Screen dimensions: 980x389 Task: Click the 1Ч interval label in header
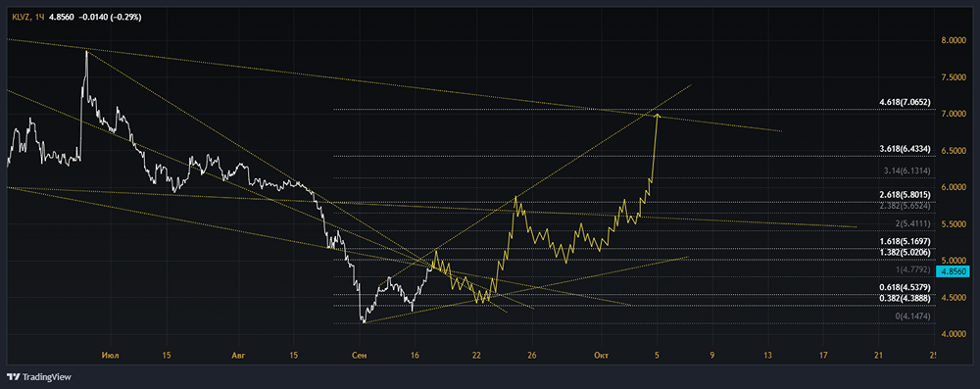[x=39, y=17]
